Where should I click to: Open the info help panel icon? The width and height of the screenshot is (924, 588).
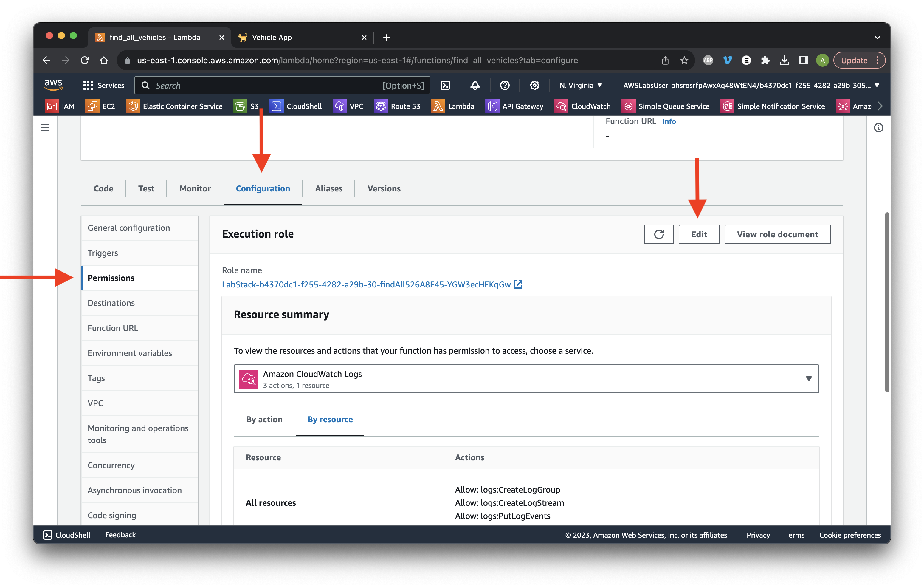tap(878, 127)
